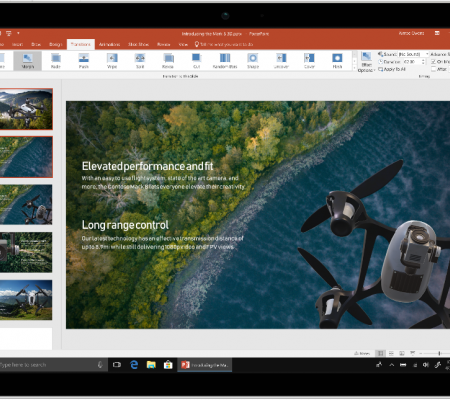Apply the Shape transition

(253, 61)
